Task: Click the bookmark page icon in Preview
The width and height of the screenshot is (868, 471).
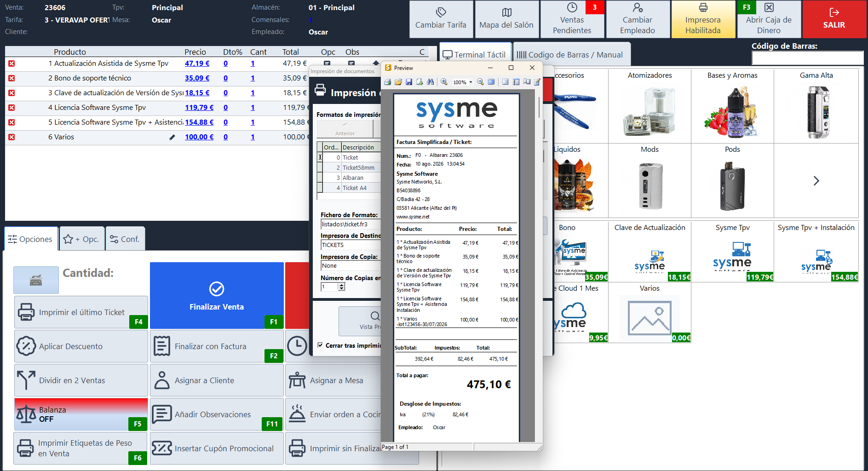Action: point(527,82)
